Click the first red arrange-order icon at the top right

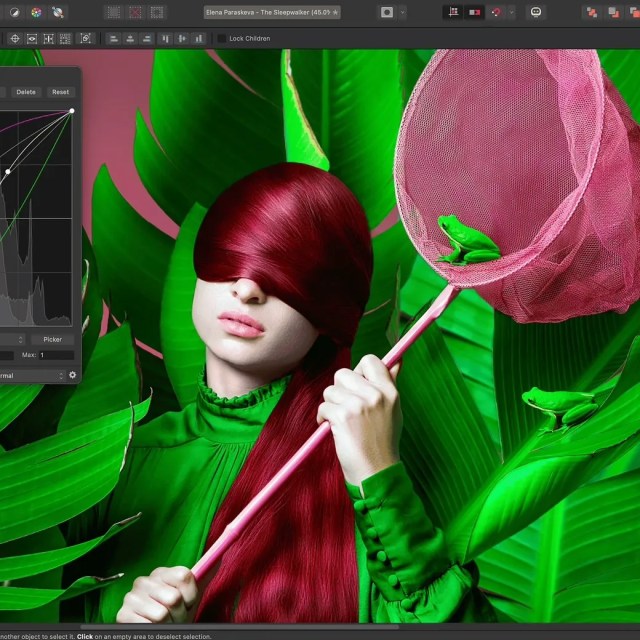pyautogui.click(x=591, y=13)
